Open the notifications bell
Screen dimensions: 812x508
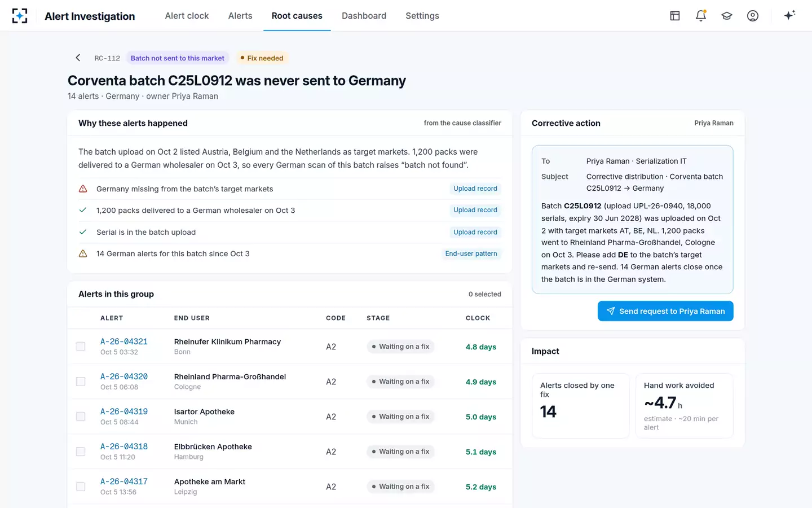coord(701,16)
